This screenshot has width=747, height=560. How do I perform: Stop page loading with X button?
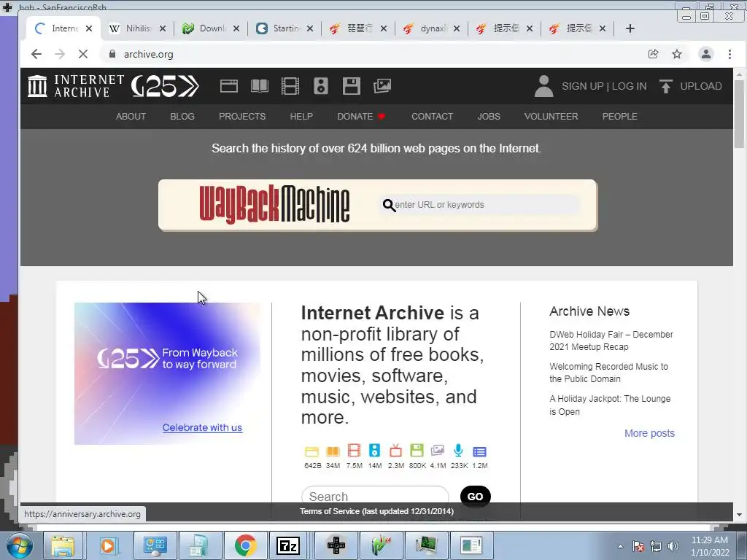click(83, 54)
